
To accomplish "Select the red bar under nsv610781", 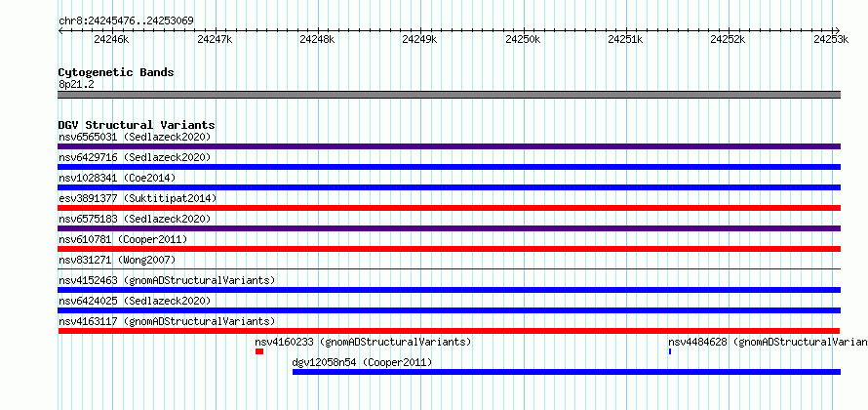I will (x=449, y=249).
